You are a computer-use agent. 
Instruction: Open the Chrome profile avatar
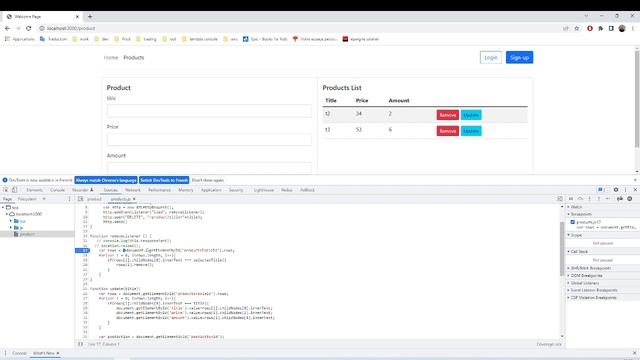(x=622, y=28)
